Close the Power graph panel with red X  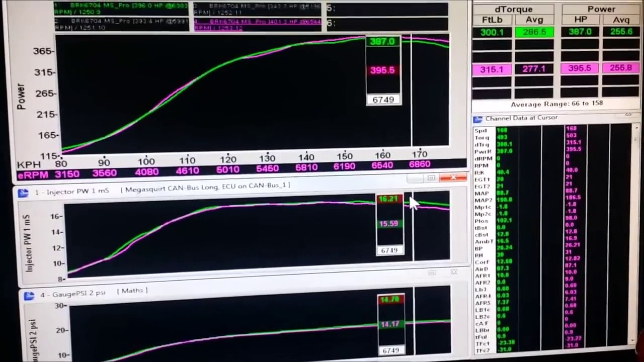(453, 177)
